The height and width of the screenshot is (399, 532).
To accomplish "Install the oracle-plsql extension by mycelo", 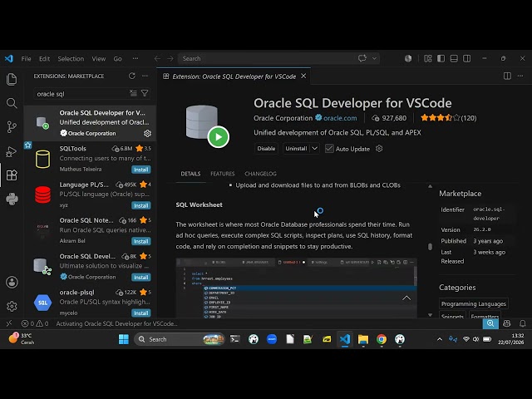I will (x=140, y=313).
